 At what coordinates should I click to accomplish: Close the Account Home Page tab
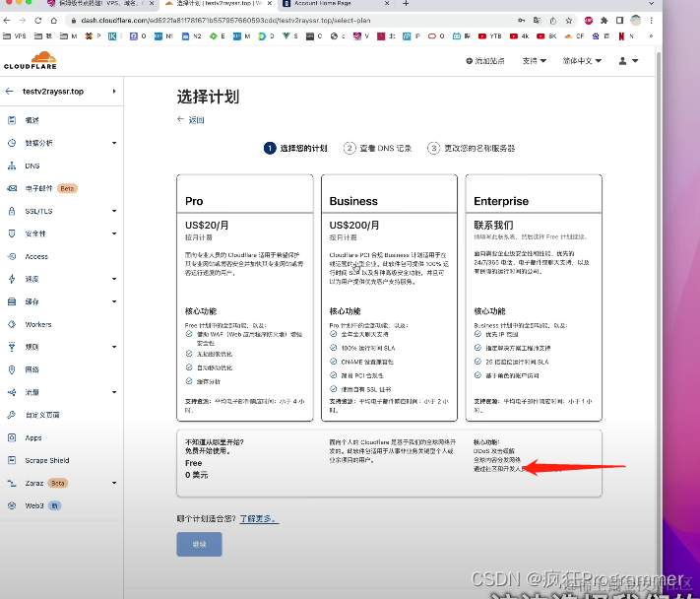(x=387, y=4)
